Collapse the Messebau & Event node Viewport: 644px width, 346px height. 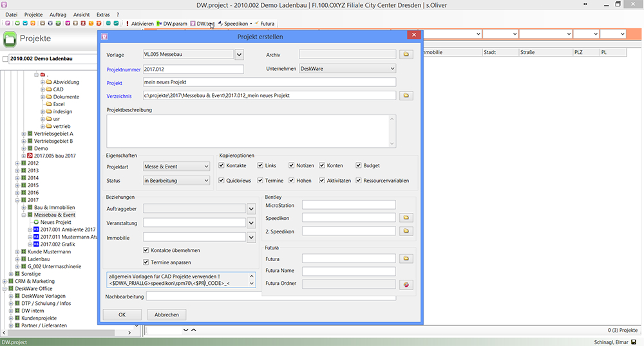(23, 215)
